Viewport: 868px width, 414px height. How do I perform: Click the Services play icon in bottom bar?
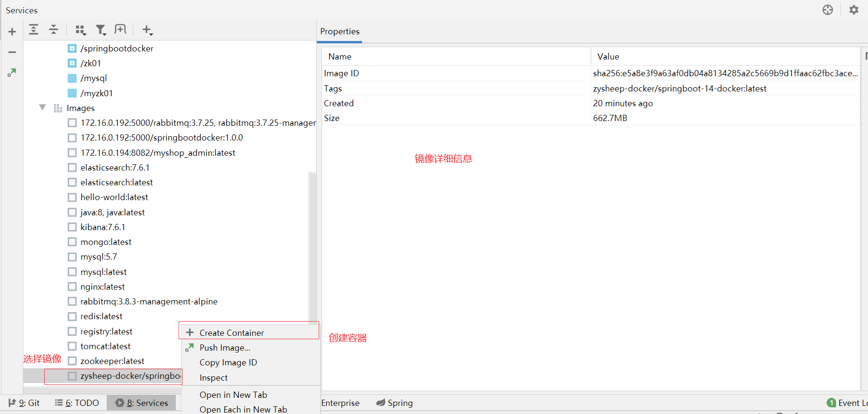tap(120, 403)
